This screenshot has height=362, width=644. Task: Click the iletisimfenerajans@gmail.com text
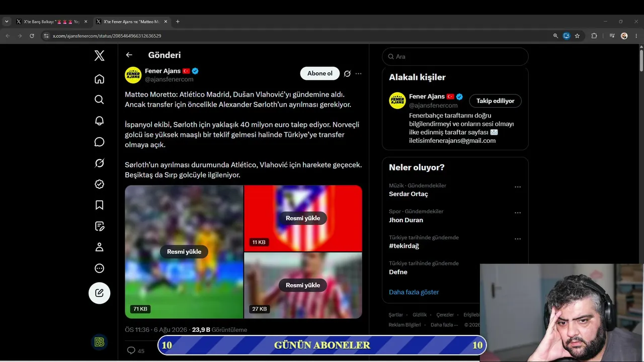452,141
